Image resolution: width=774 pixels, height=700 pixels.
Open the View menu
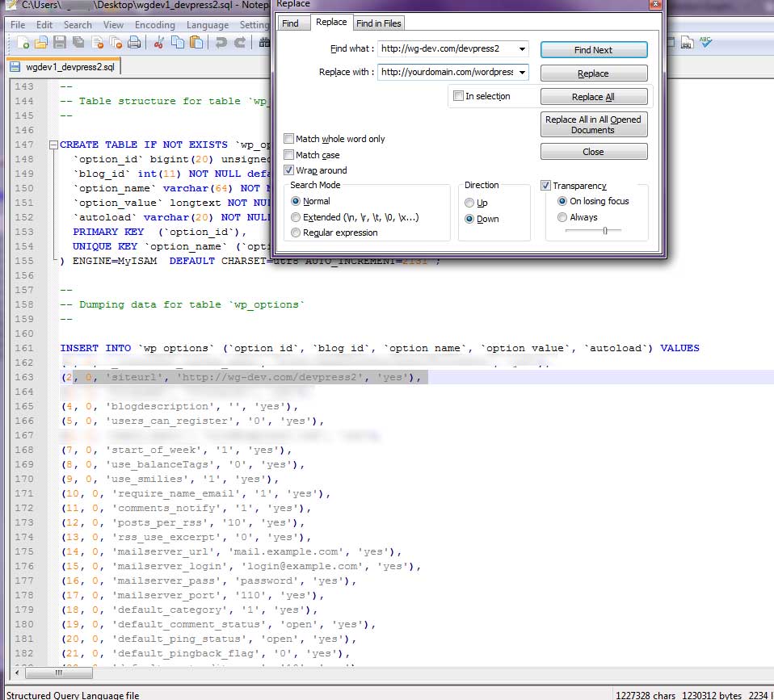pos(113,25)
